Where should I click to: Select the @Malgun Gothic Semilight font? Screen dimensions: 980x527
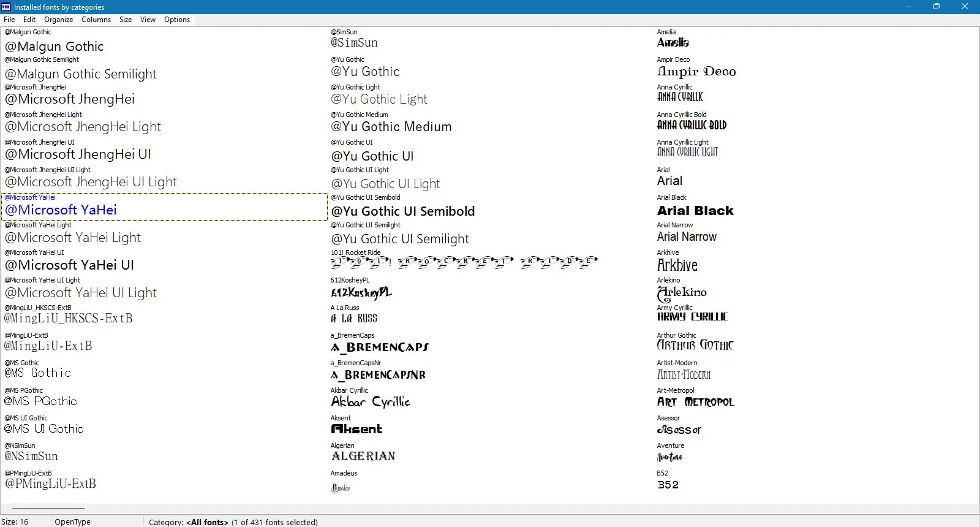[x=81, y=74]
